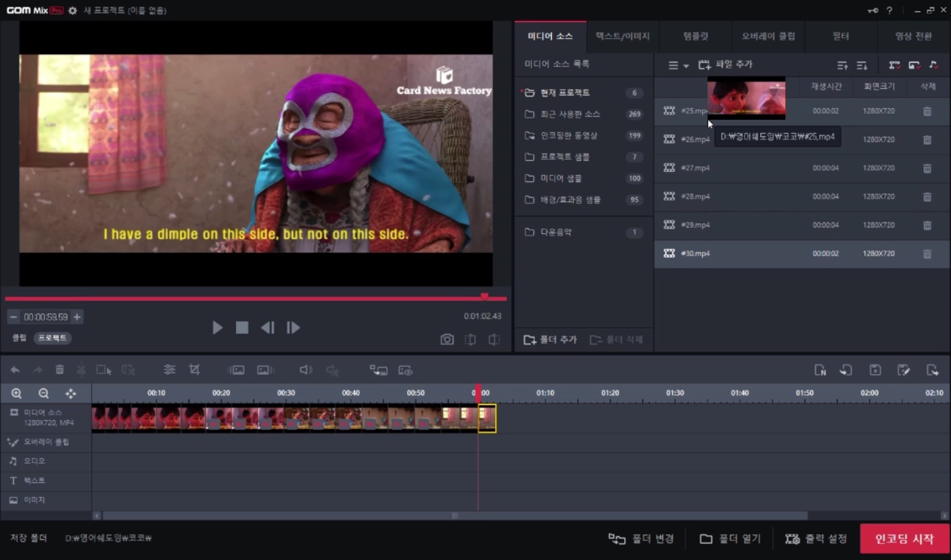Screen dimensions: 951x560
Task: Toggle video file filter in media list
Action: [895, 65]
